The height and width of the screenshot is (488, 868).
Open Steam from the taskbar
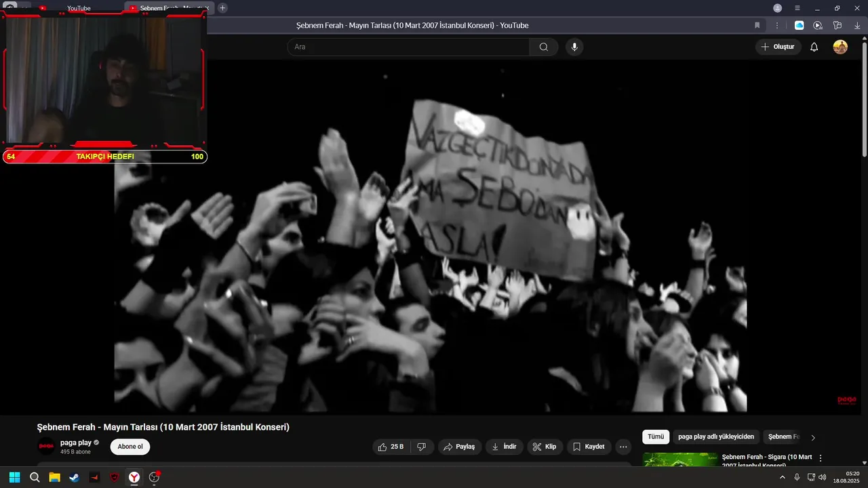point(75,477)
